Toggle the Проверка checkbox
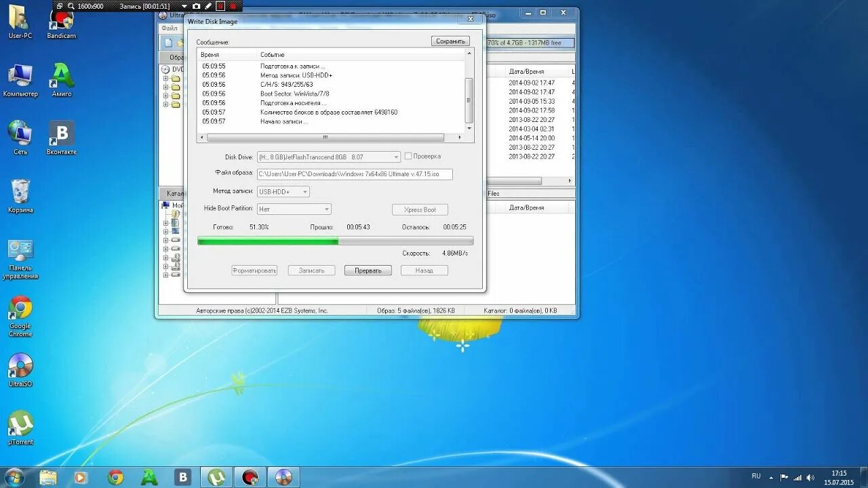The height and width of the screenshot is (488, 868). (408, 156)
